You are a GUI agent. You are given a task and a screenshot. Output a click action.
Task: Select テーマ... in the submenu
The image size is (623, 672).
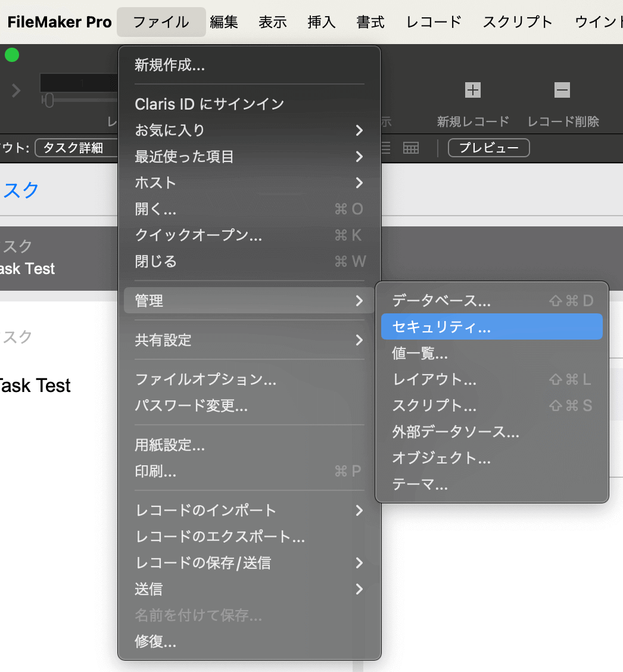click(492, 484)
